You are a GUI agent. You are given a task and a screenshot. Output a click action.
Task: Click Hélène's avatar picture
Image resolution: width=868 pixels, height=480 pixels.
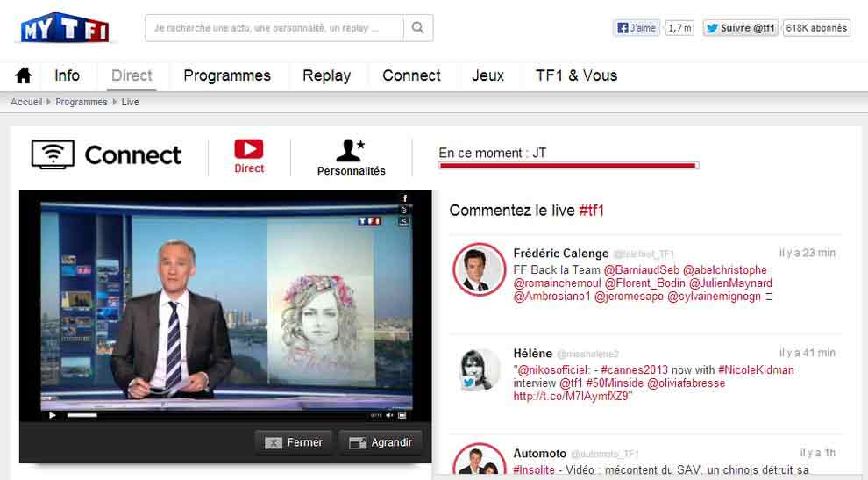click(x=480, y=369)
